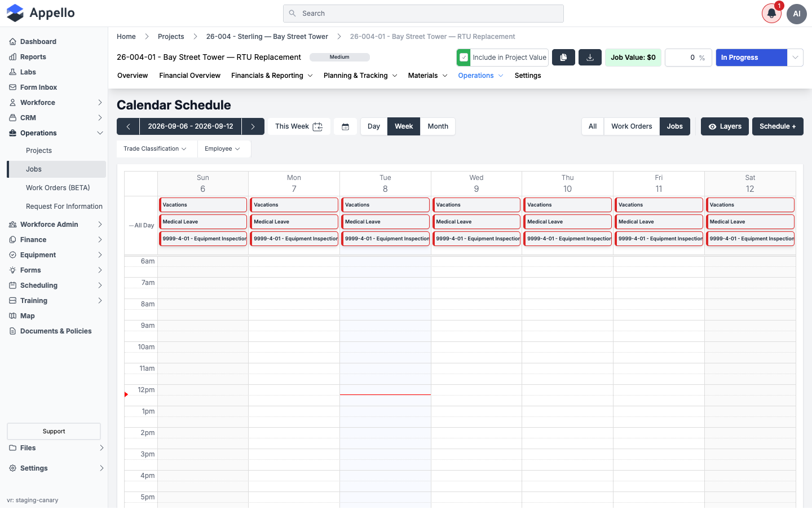Open the Materials menu

427,76
